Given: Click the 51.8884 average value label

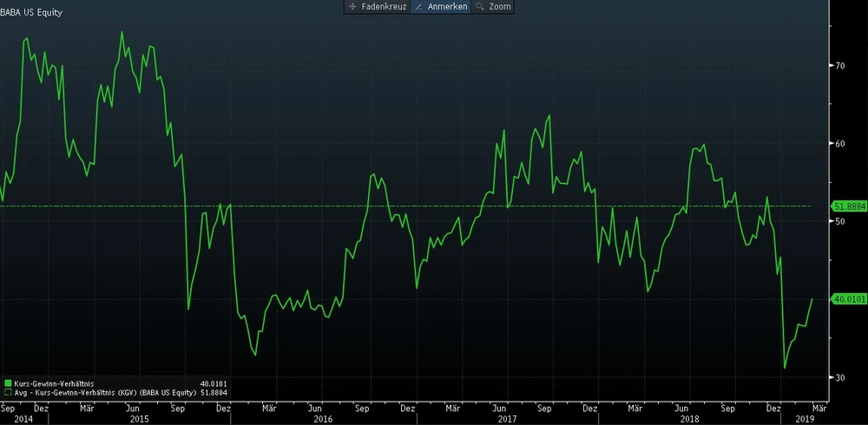Looking at the screenshot, I should coord(849,206).
